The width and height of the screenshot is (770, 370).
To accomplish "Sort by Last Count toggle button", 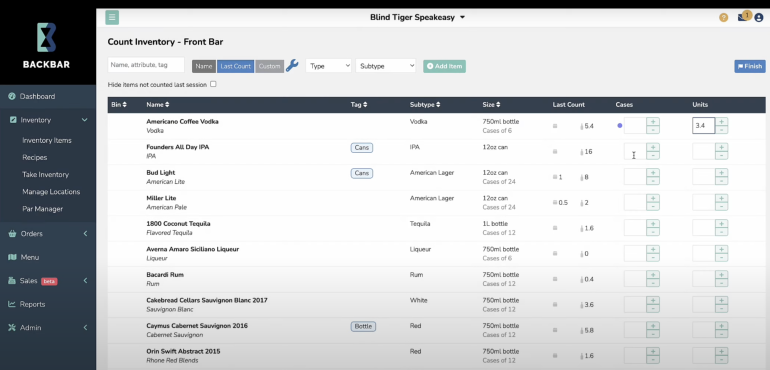I will [x=235, y=66].
